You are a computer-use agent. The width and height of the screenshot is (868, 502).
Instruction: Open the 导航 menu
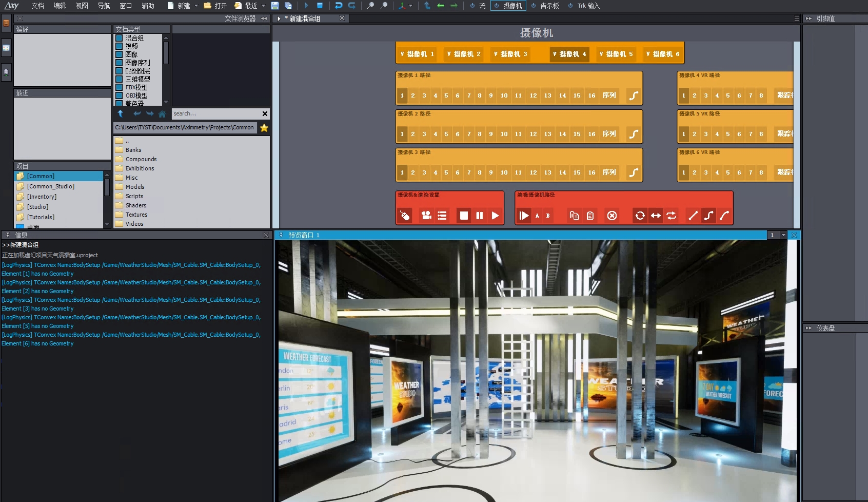pyautogui.click(x=104, y=6)
